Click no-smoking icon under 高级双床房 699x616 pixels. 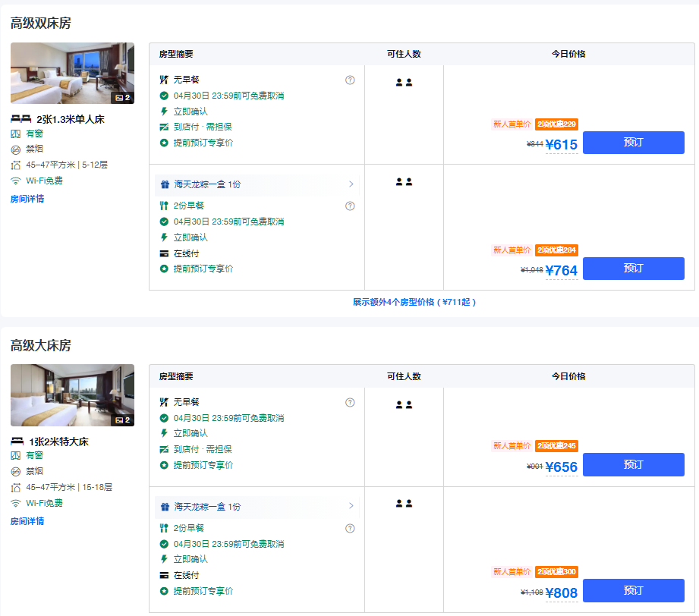(16, 149)
